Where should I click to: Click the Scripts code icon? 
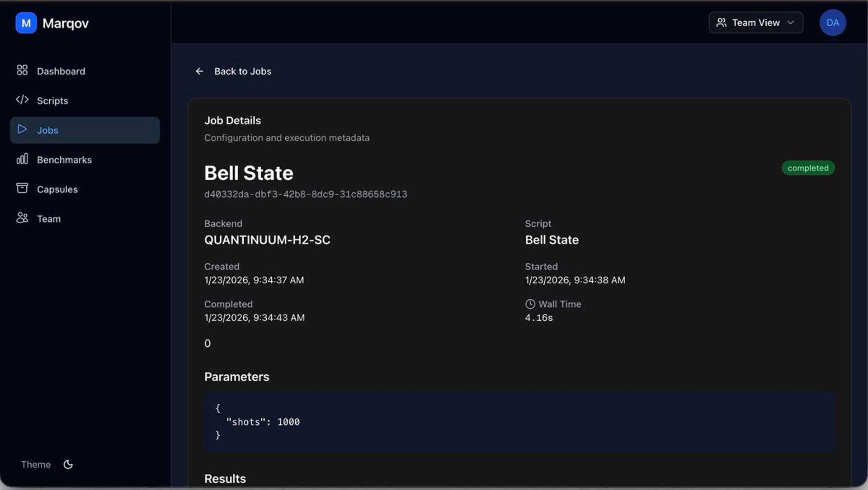point(22,99)
